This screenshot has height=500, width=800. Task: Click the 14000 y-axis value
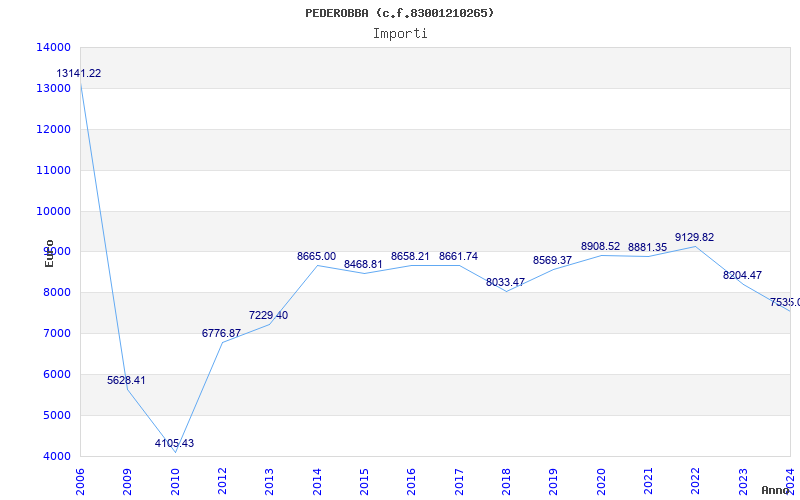pyautogui.click(x=53, y=48)
